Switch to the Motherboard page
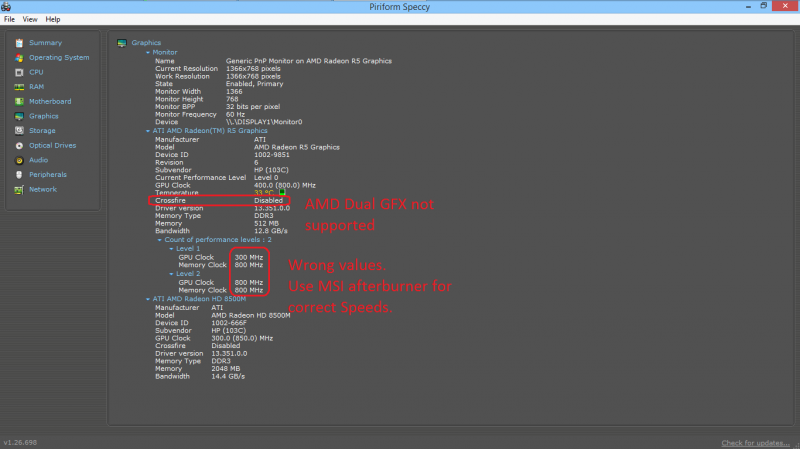Screen dimensions: 800x449 (x=50, y=102)
